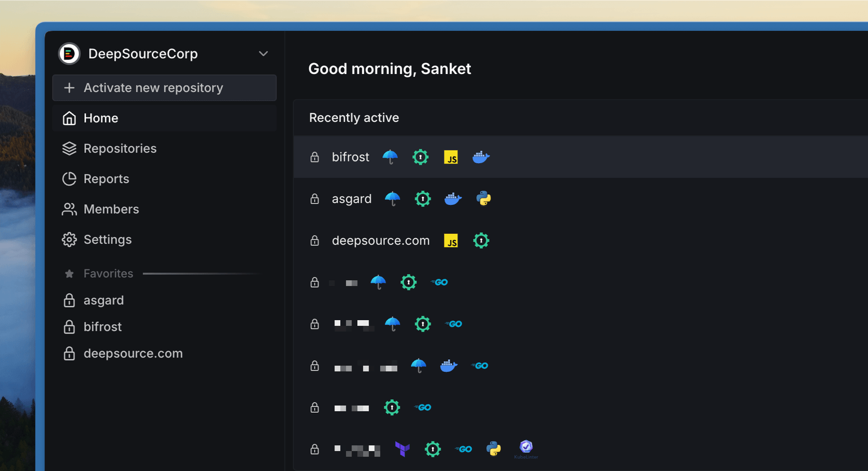Click the Docker whale icon in bifrost row
Screen dimensions: 868x471
point(481,157)
